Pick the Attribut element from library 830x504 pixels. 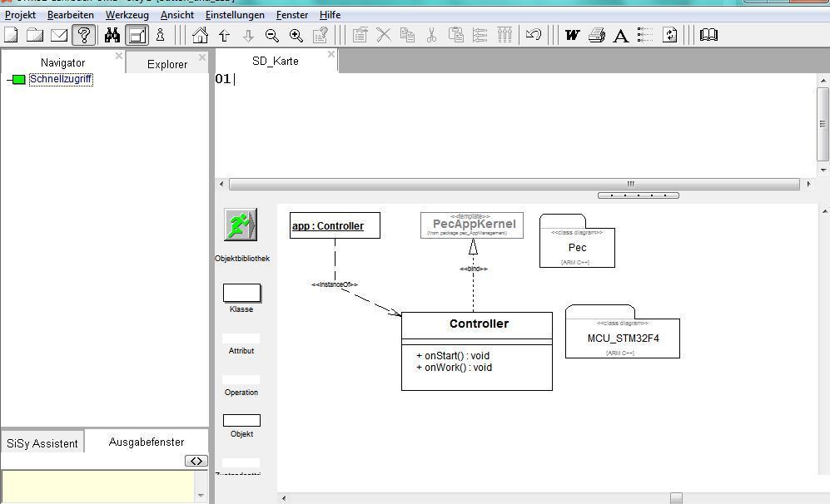coord(241,344)
